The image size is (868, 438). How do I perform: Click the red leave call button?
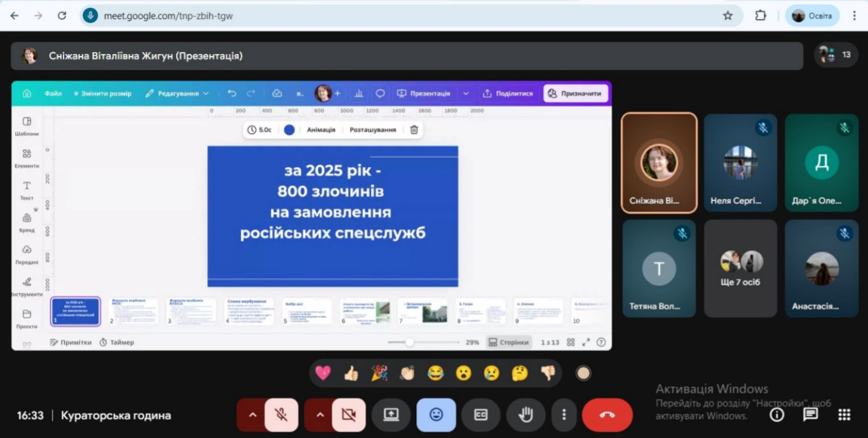click(x=607, y=415)
